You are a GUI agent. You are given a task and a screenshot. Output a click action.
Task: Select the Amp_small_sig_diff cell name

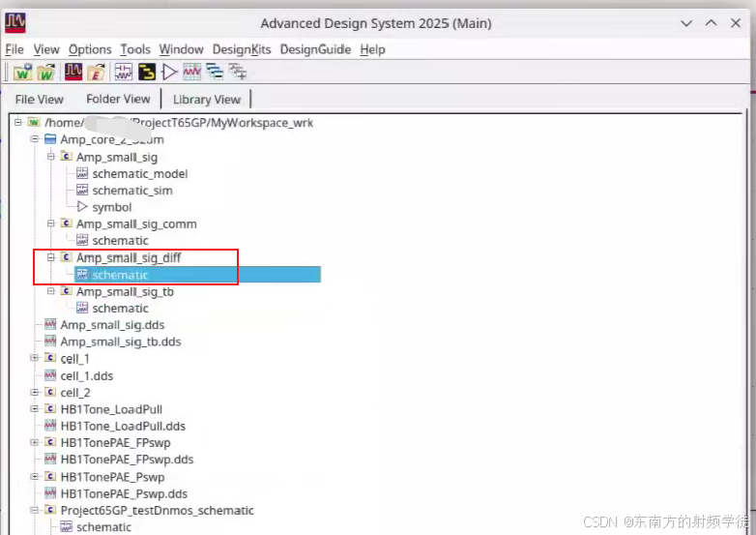[x=129, y=257]
